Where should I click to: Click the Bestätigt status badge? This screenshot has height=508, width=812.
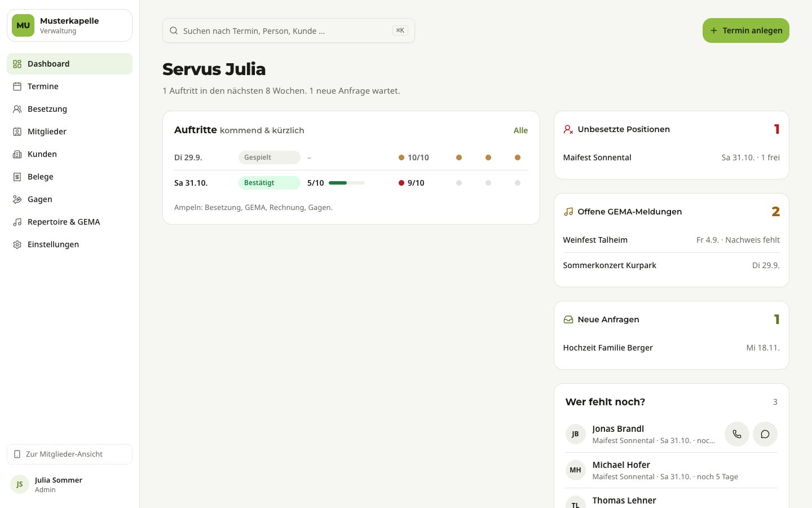tap(269, 183)
